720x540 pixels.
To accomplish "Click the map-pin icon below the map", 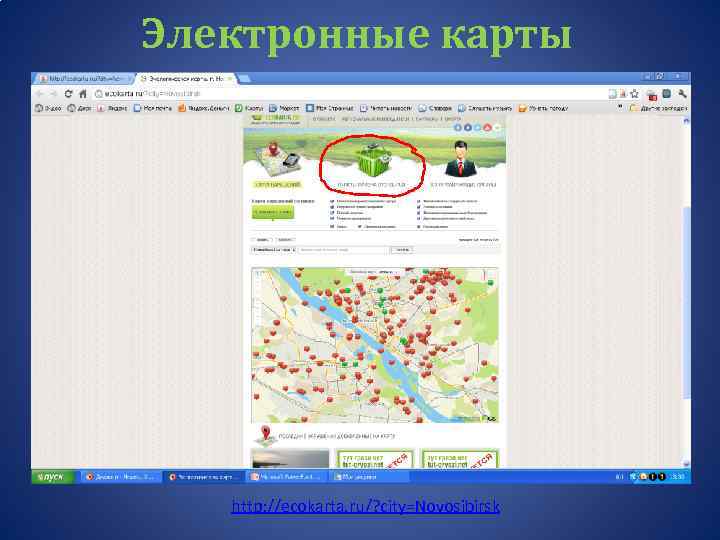I will tap(265, 435).
